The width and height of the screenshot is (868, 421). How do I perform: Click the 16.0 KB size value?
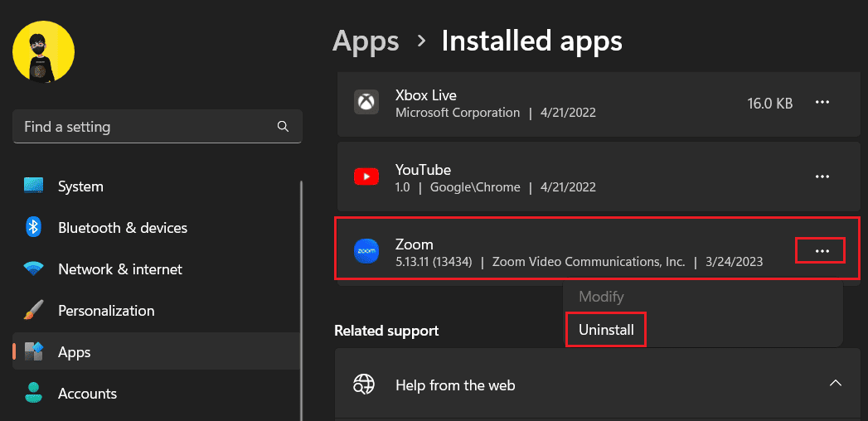[770, 103]
